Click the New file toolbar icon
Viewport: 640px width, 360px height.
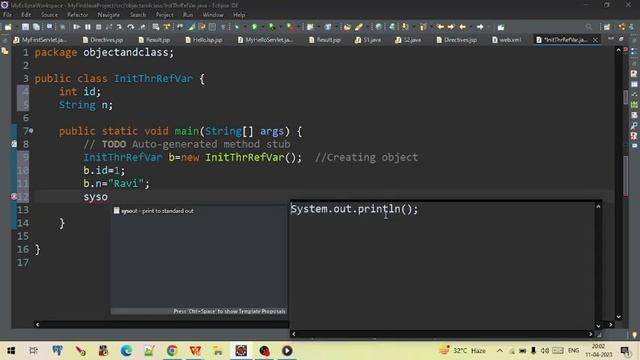pyautogui.click(x=8, y=27)
